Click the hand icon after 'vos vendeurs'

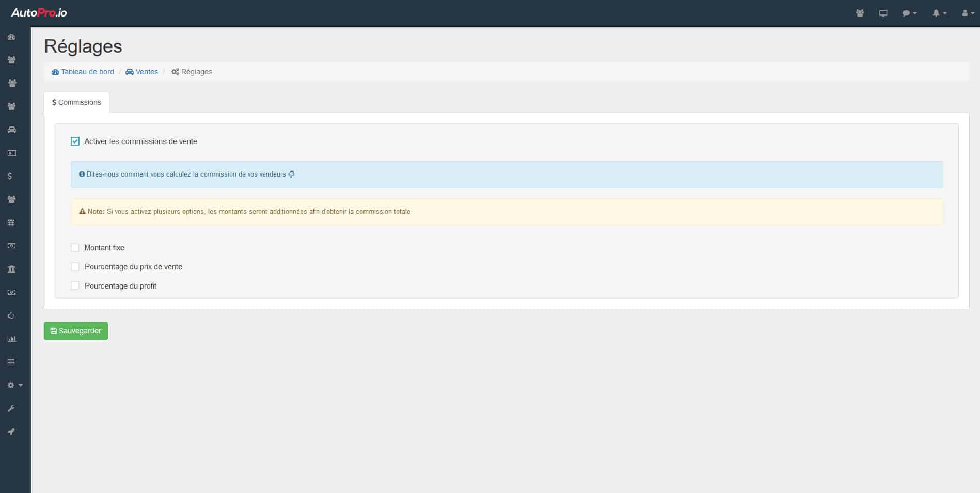(292, 174)
